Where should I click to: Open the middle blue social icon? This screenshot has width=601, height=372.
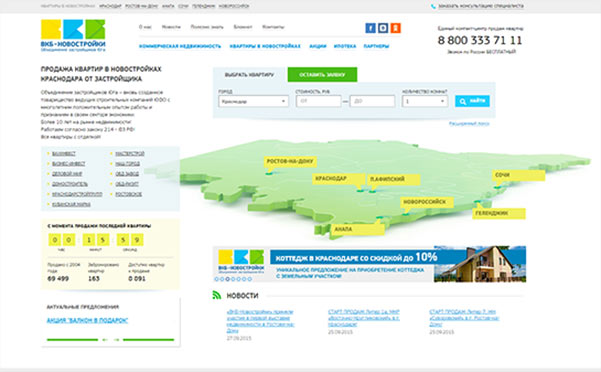pos(383,28)
